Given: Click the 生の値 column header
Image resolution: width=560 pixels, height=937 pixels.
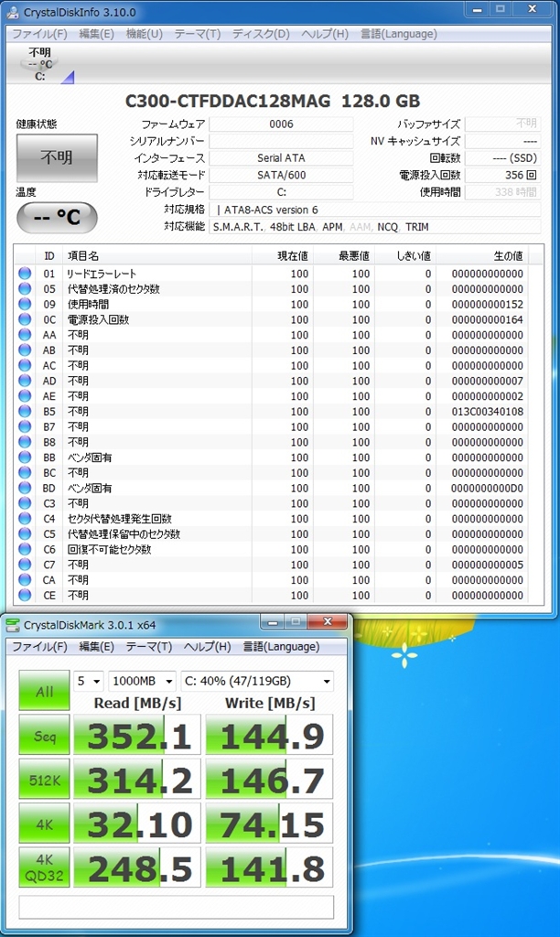Looking at the screenshot, I should 482,256.
